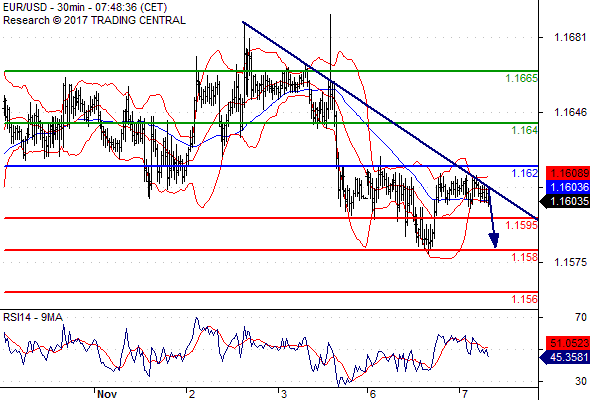Click the Nov date axis label
The height and width of the screenshot is (400, 590).
[107, 394]
